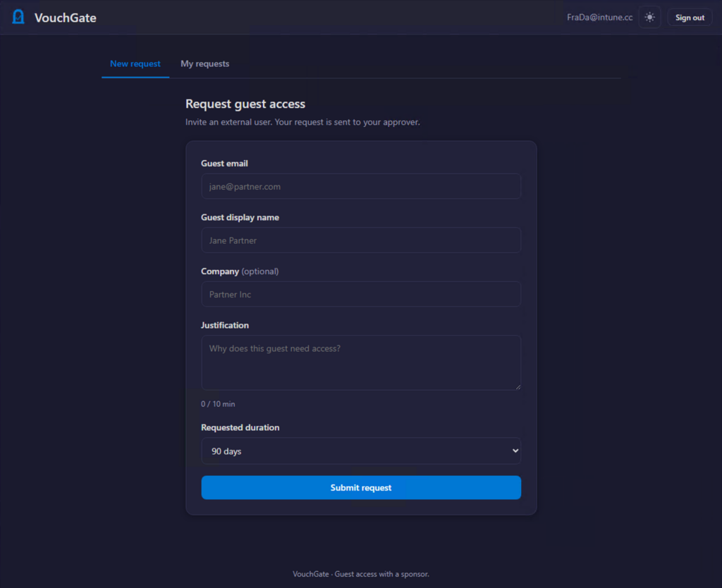This screenshot has height=588, width=722.
Task: Click the 0 / 10 min character counter
Action: [x=218, y=404]
